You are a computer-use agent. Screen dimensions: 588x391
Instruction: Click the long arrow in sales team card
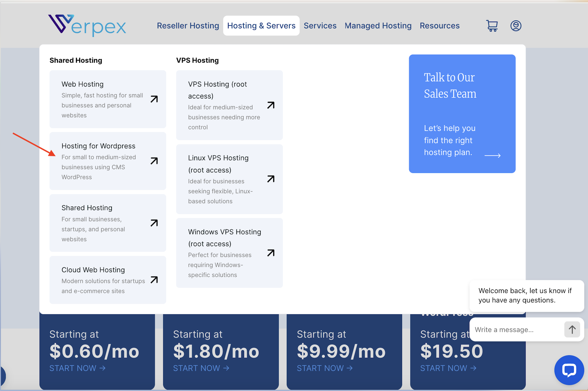click(492, 156)
